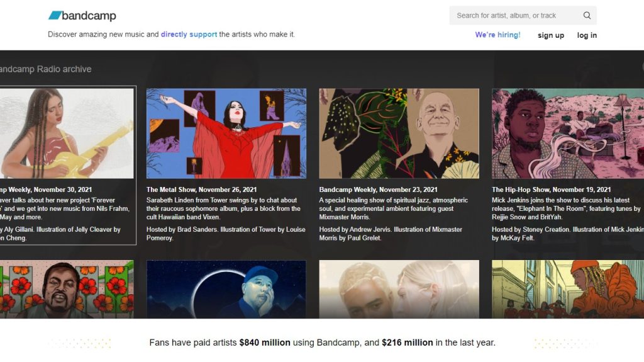Click Bandcamp Weekly, November 23, 2021 title
The height and width of the screenshot is (362, 644).
coord(378,189)
